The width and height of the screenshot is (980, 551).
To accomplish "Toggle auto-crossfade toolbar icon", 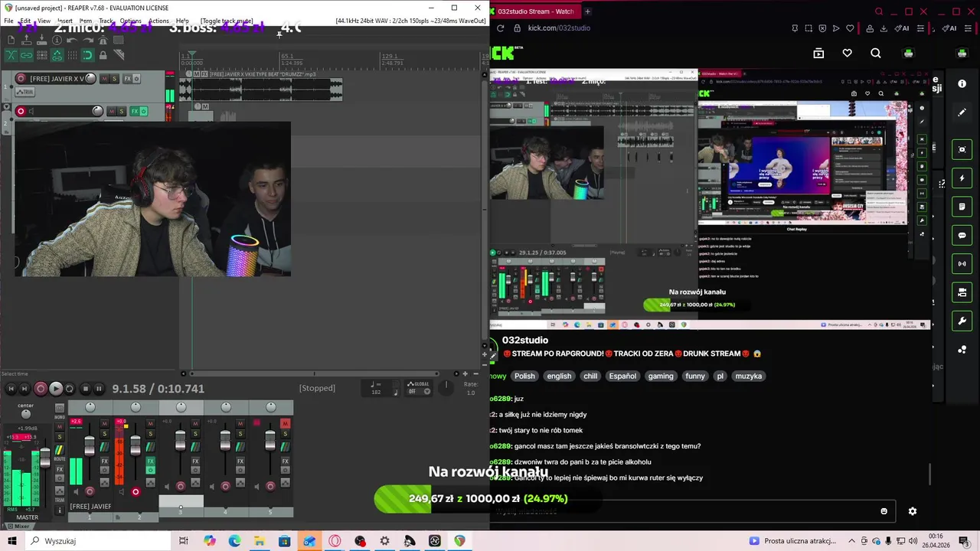I will point(11,55).
